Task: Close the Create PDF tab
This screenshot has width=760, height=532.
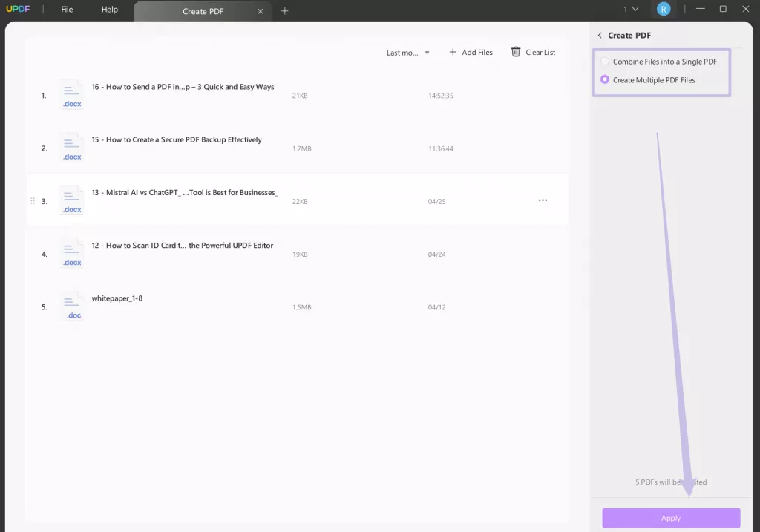Action: tap(259, 11)
